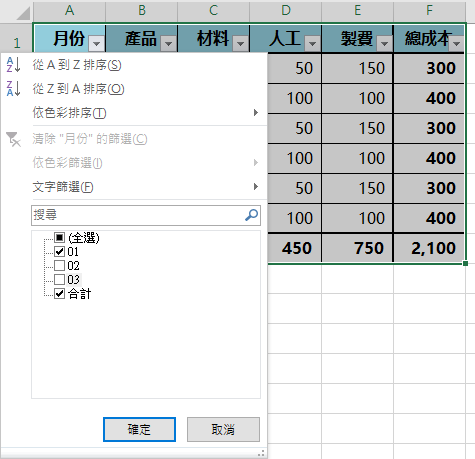Select column F header
This screenshot has height=459, width=475.
click(429, 11)
